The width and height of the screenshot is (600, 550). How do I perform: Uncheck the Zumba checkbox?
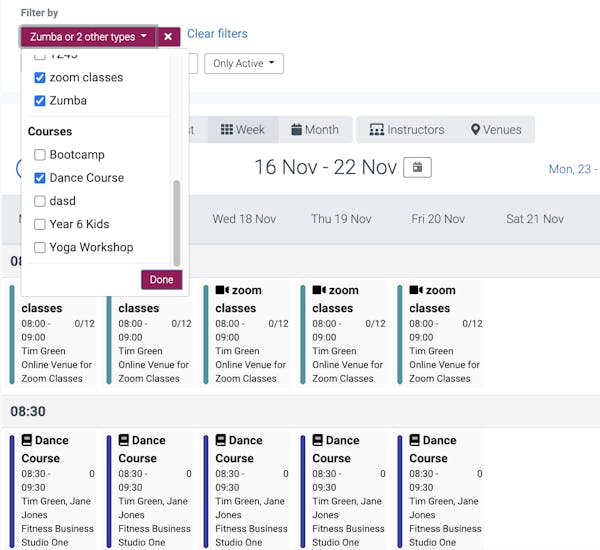click(40, 100)
